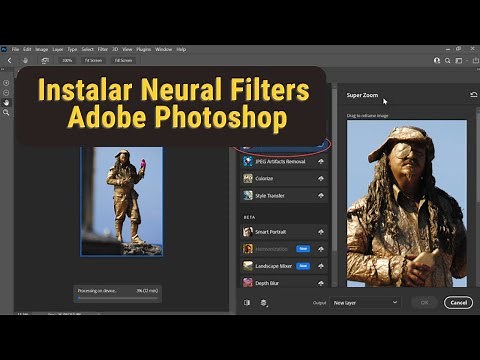The image size is (480, 360).
Task: Click the New badge on Landscape Mixer
Action: coord(303,266)
